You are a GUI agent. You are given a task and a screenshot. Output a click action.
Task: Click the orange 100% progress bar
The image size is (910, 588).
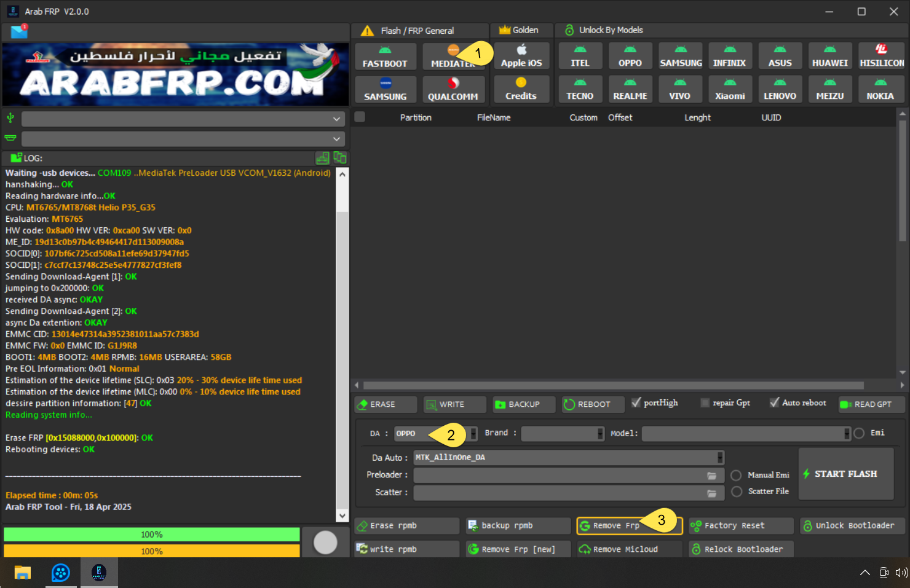click(x=152, y=551)
